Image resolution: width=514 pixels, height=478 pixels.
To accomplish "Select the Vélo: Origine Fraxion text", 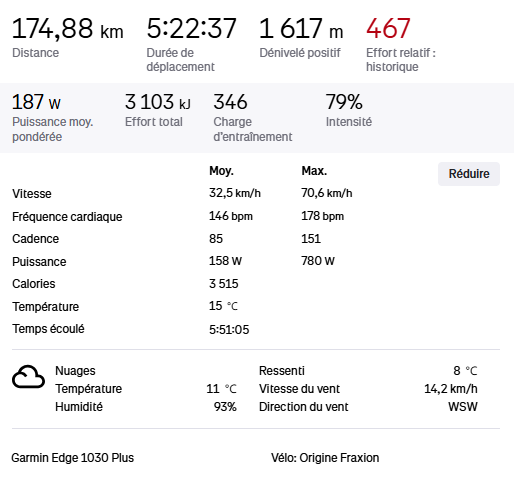I will [x=325, y=458].
